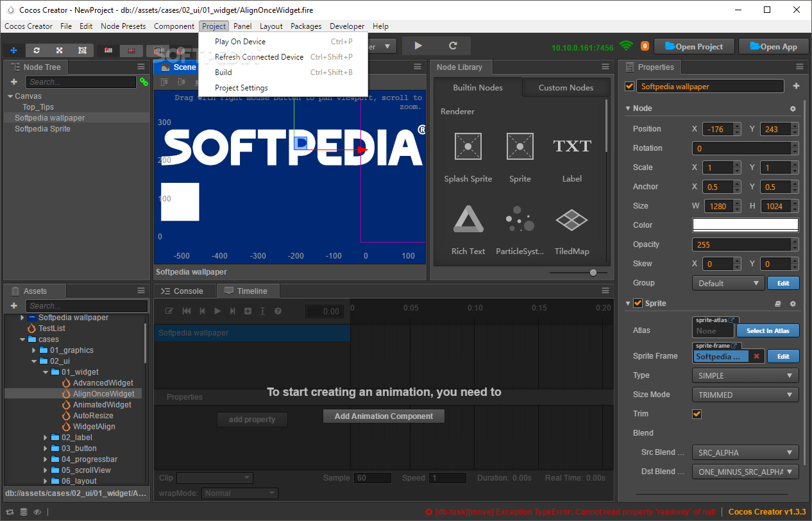
Task: Click the red clear icon on Sprite Frame
Action: pos(756,356)
